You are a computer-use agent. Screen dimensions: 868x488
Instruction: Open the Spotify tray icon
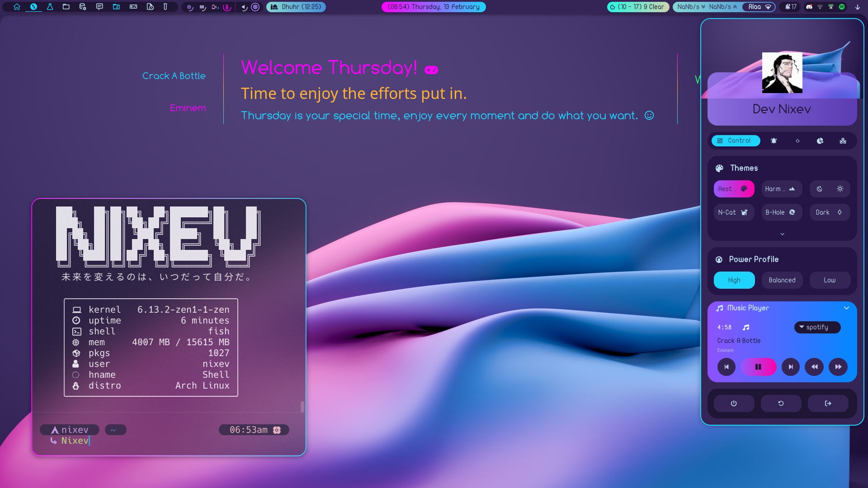[x=842, y=7]
